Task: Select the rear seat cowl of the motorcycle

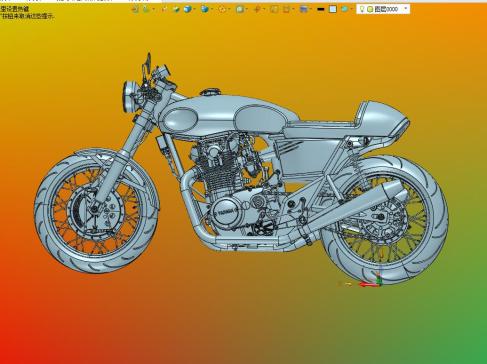Action: pos(383,118)
